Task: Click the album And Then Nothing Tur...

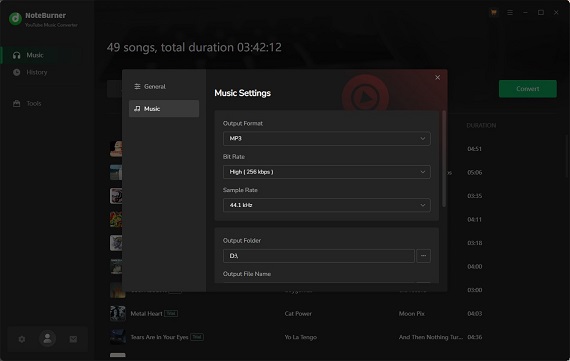Action: point(431,337)
